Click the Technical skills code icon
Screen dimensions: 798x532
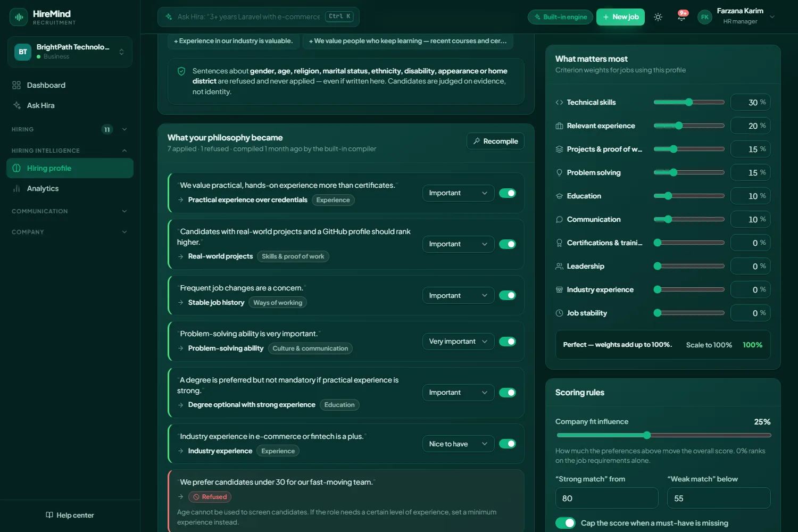[x=559, y=102]
